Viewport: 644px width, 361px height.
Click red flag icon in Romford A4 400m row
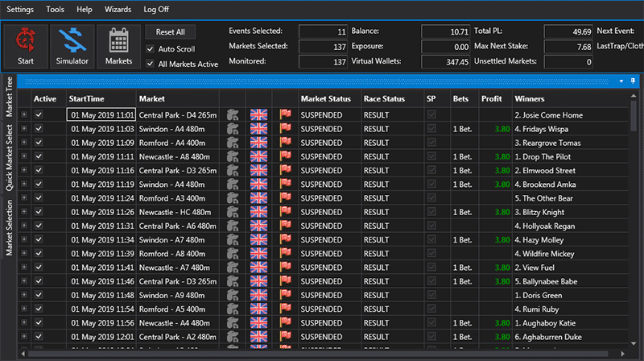point(286,143)
